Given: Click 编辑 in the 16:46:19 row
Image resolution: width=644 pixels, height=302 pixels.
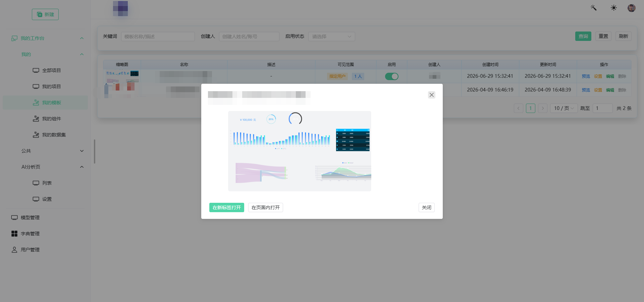Looking at the screenshot, I should (610, 90).
